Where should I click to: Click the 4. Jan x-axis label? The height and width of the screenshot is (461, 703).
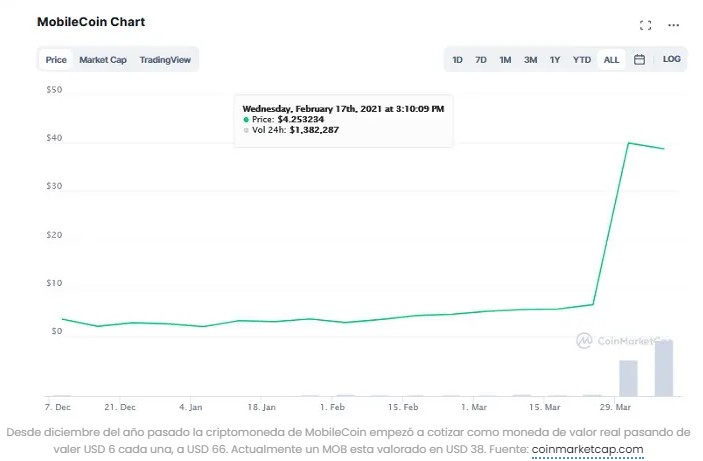click(x=191, y=407)
